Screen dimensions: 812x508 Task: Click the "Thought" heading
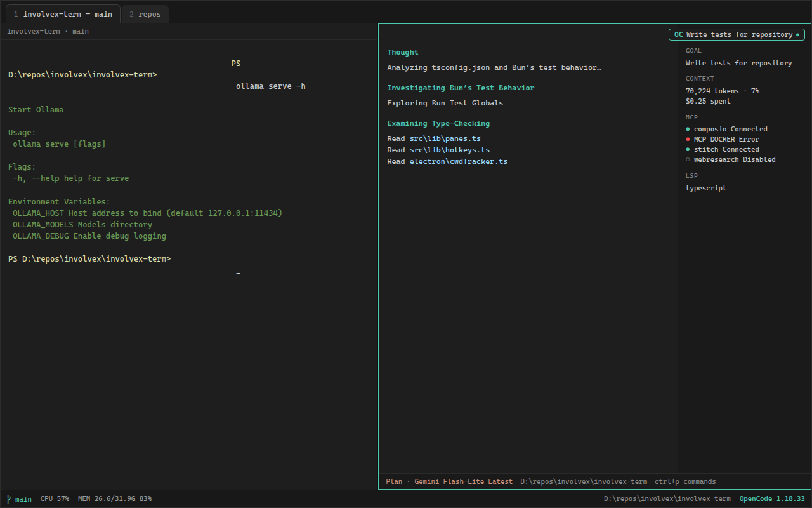tap(403, 52)
